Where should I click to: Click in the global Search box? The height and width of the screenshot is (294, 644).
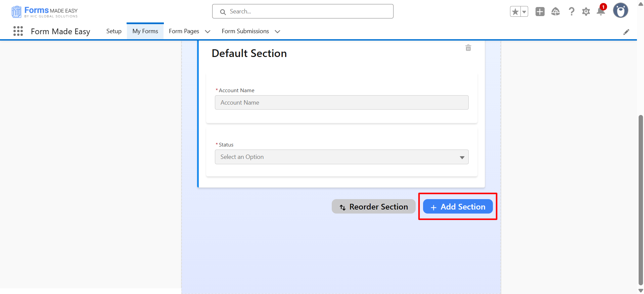click(x=303, y=11)
